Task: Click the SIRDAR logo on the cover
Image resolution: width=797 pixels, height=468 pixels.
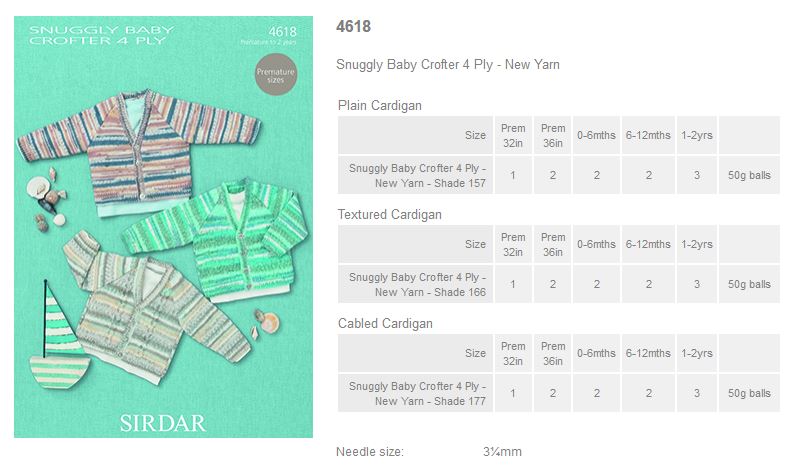Action: (163, 423)
